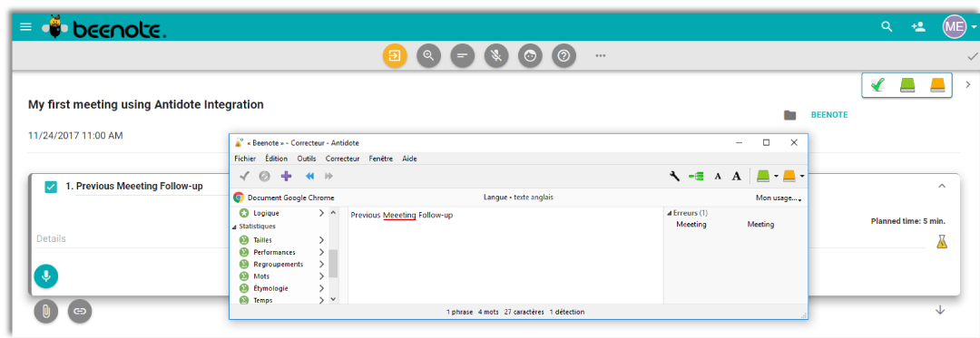Open the green dictionaries book in Antidote toolbar
This screenshot has width=980, height=338.
pos(764,177)
